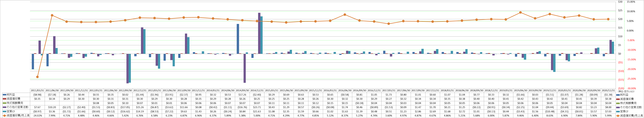The height and width of the screenshot is (118, 644).
Task: Select the ($10.48) operating CF cell
Action: (550, 112)
